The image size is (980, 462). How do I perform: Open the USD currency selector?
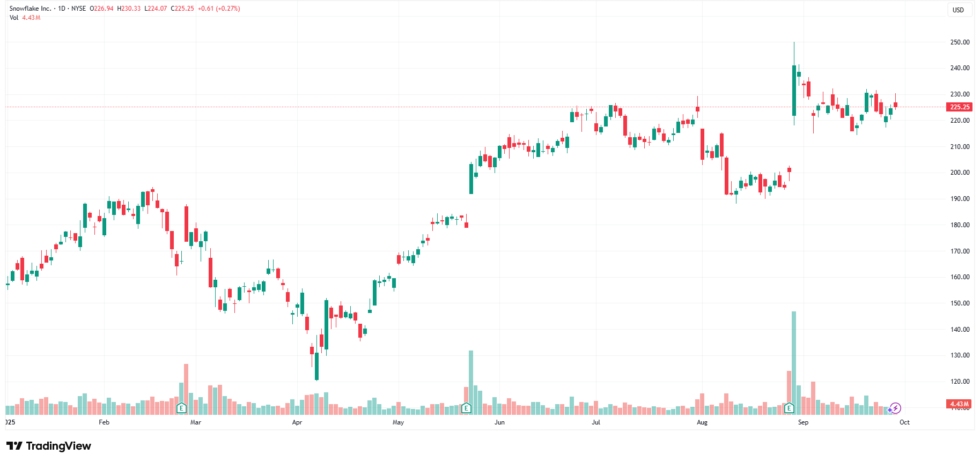pos(958,10)
